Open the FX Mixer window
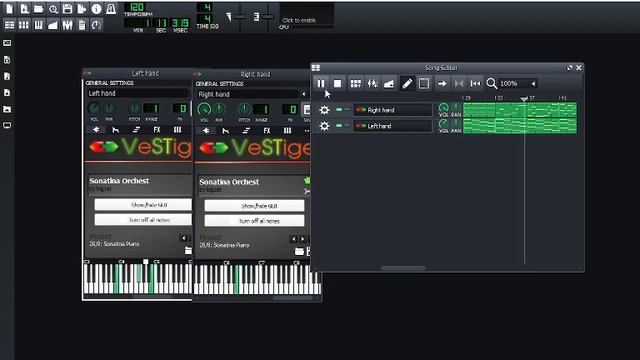Screen dimensions: 640x360 [67, 25]
